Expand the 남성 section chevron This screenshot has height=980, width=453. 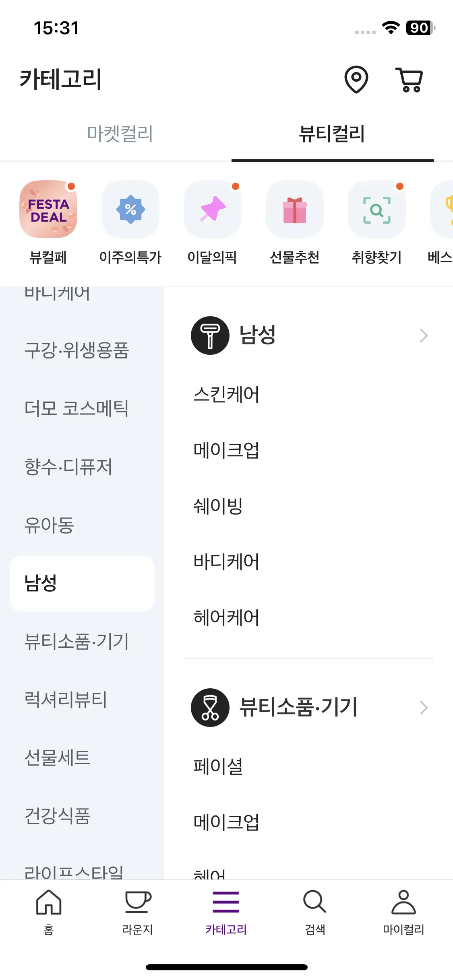[424, 336]
